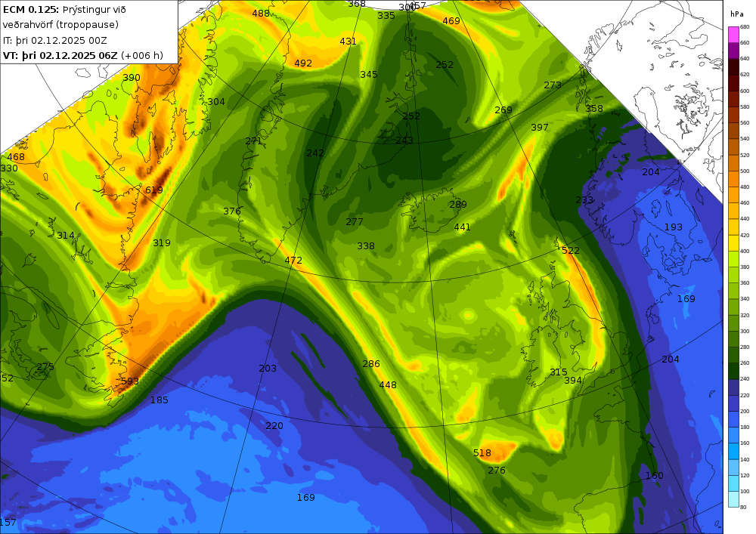756x534 pixels.
Task: Click the "80" legend tick label
Action: coord(743,507)
